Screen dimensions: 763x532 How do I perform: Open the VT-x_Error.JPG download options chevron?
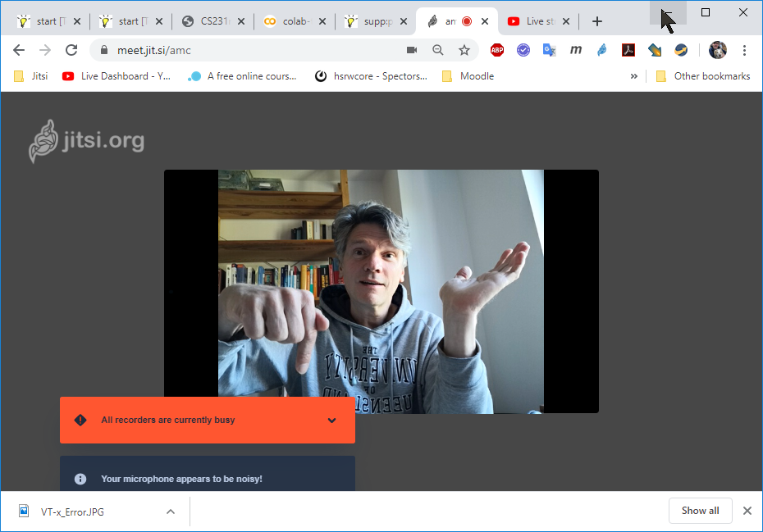point(171,512)
